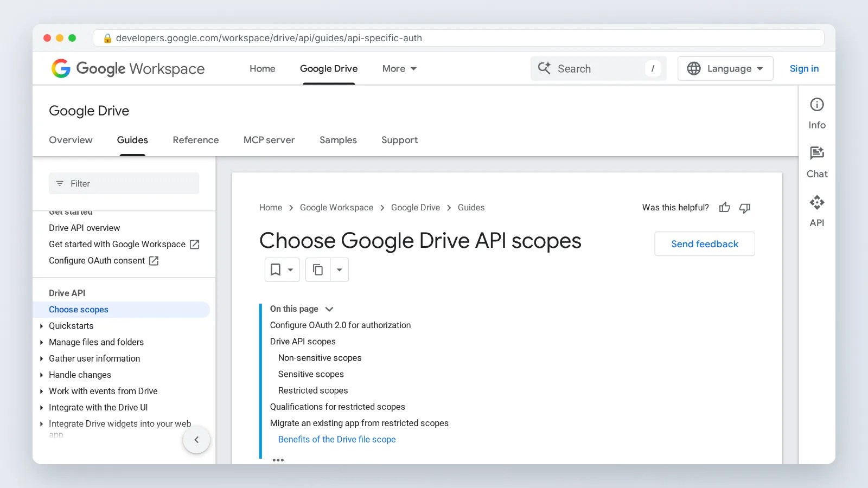Open the copy page dropdown arrow
868x488 pixels.
pyautogui.click(x=339, y=269)
